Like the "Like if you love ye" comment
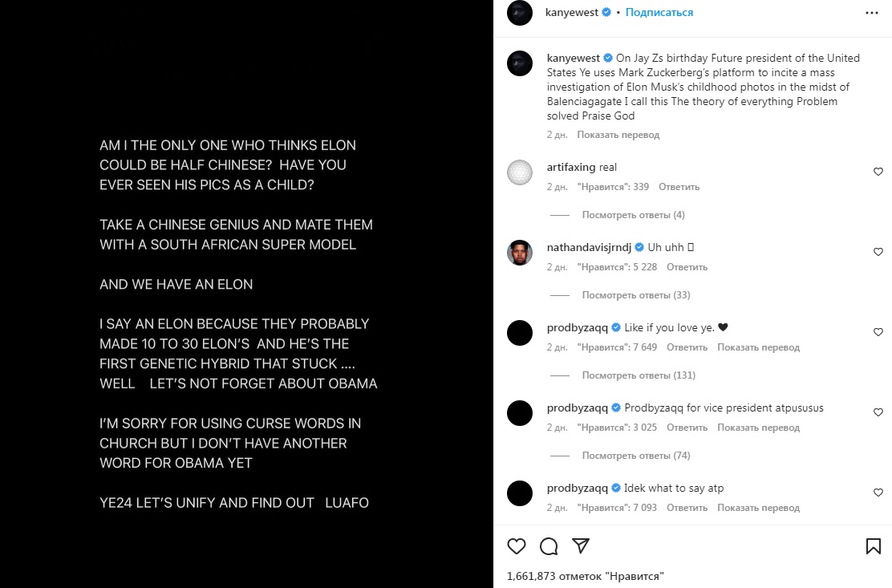Screen dimensions: 892x588 pos(878,332)
